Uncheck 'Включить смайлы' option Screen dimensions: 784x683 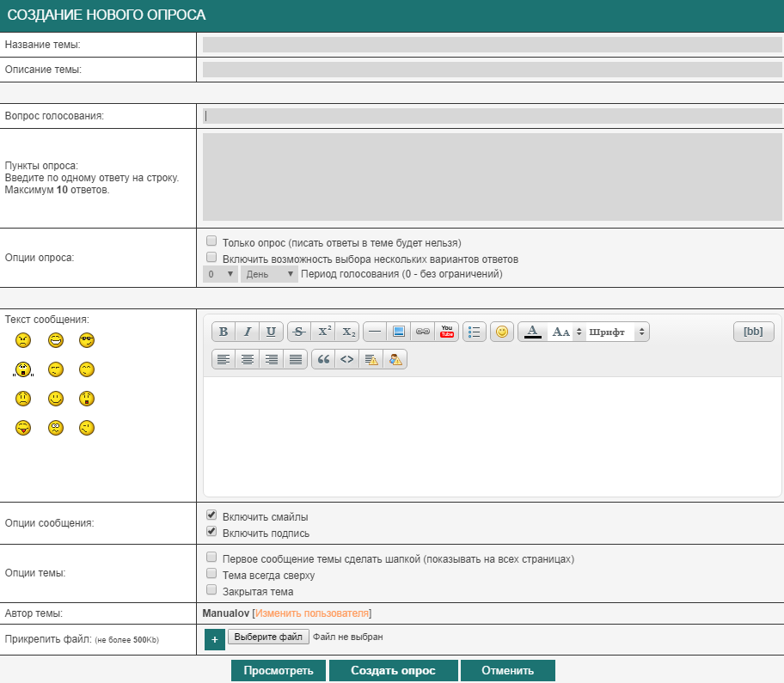tap(211, 516)
